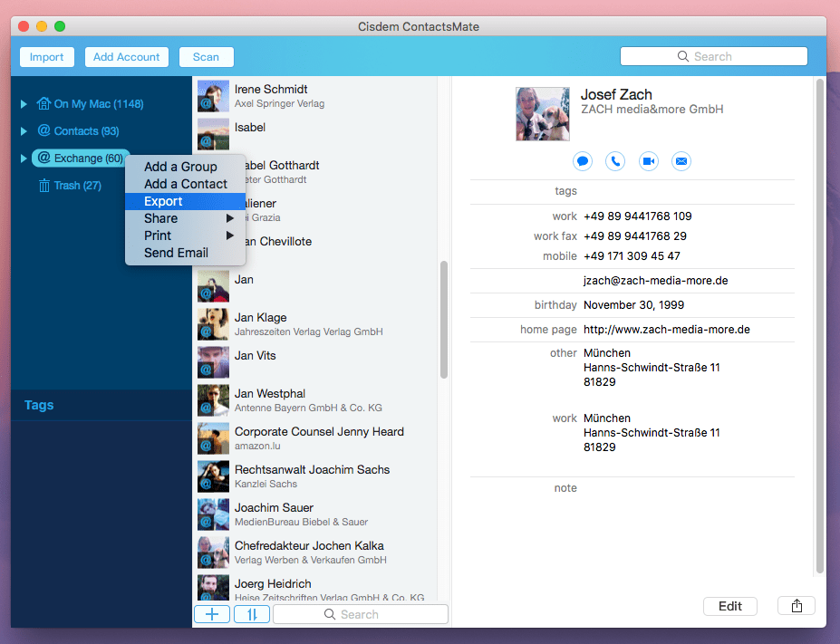The height and width of the screenshot is (644, 840).
Task: Expand the Contacts (93) group
Action: [23, 130]
